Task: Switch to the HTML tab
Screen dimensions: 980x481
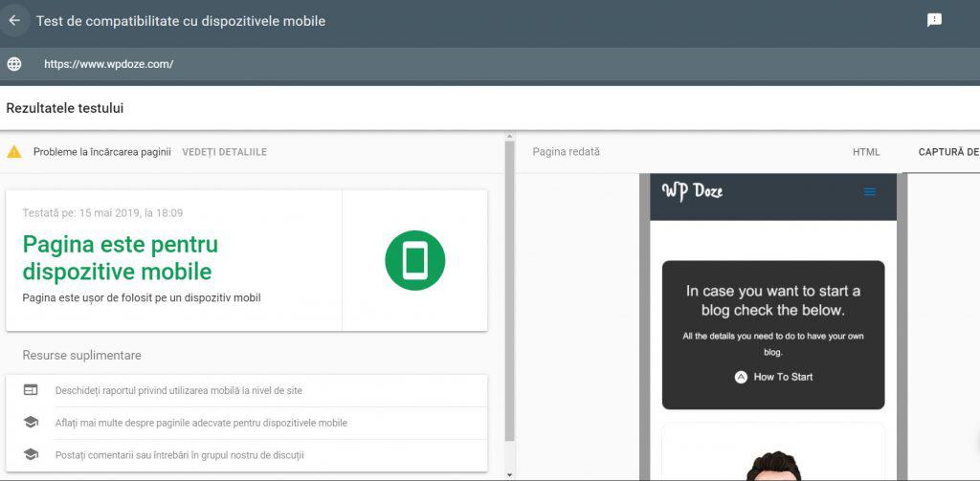Action: pyautogui.click(x=865, y=152)
